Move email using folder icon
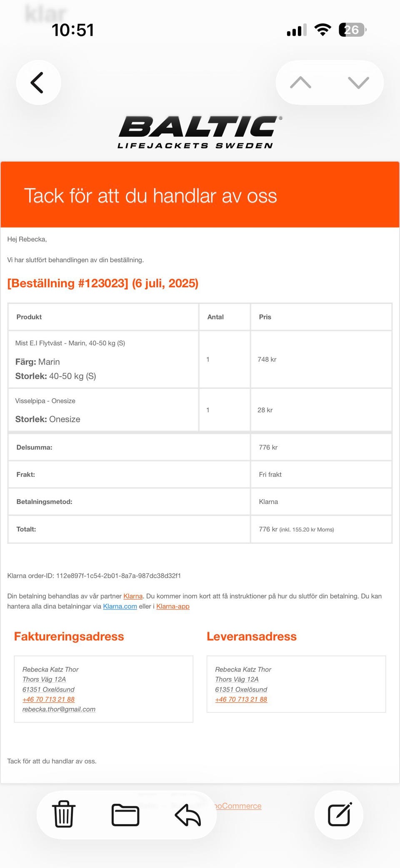The image size is (400, 868). click(x=125, y=815)
